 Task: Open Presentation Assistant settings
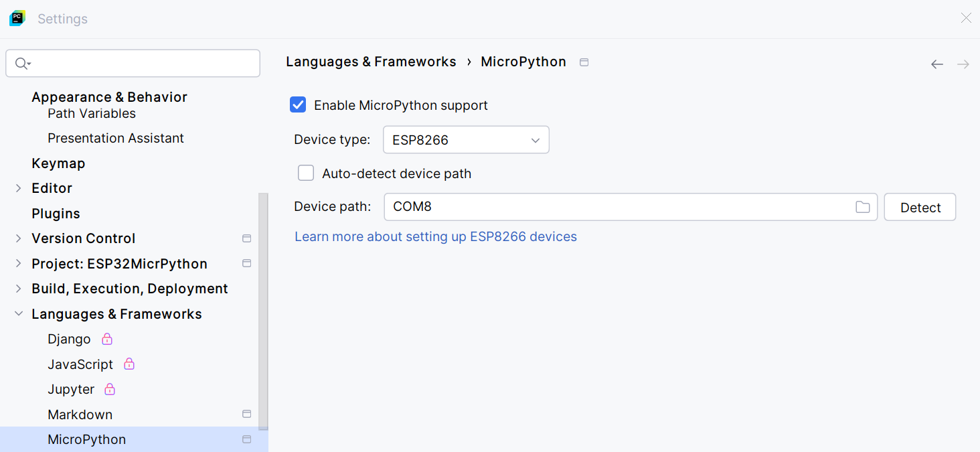(116, 138)
